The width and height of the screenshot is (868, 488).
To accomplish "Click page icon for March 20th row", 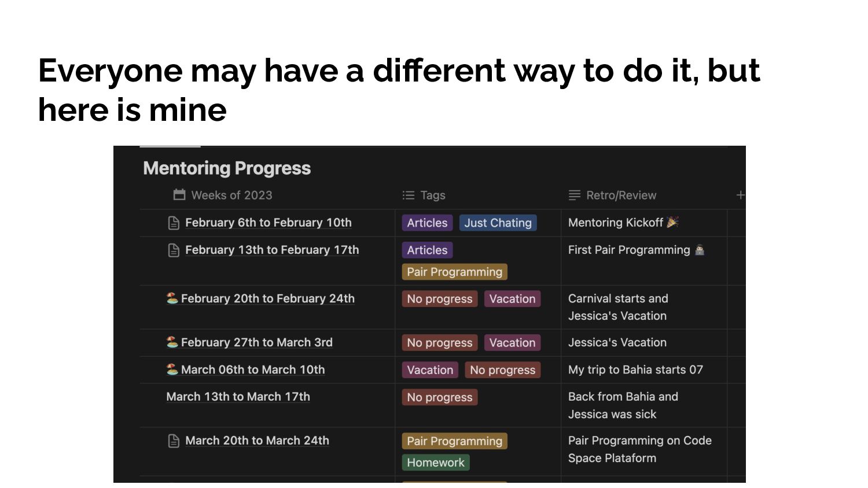I will coord(174,441).
